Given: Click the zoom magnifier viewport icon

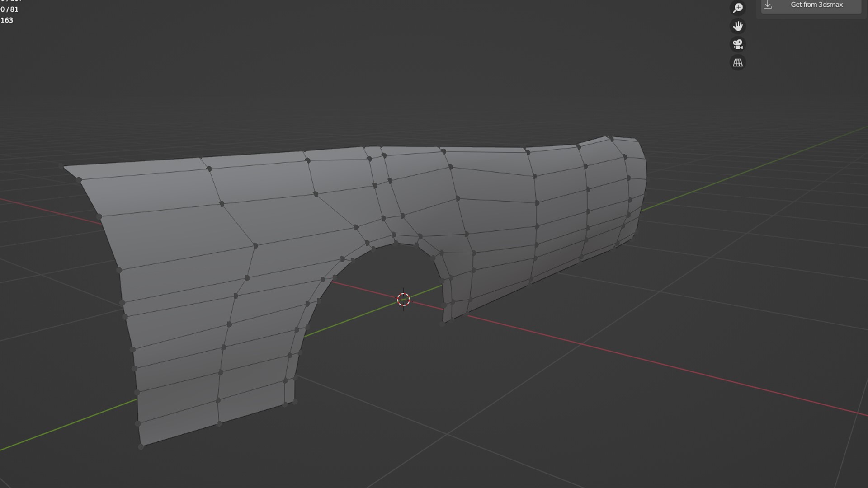Looking at the screenshot, I should (x=738, y=8).
